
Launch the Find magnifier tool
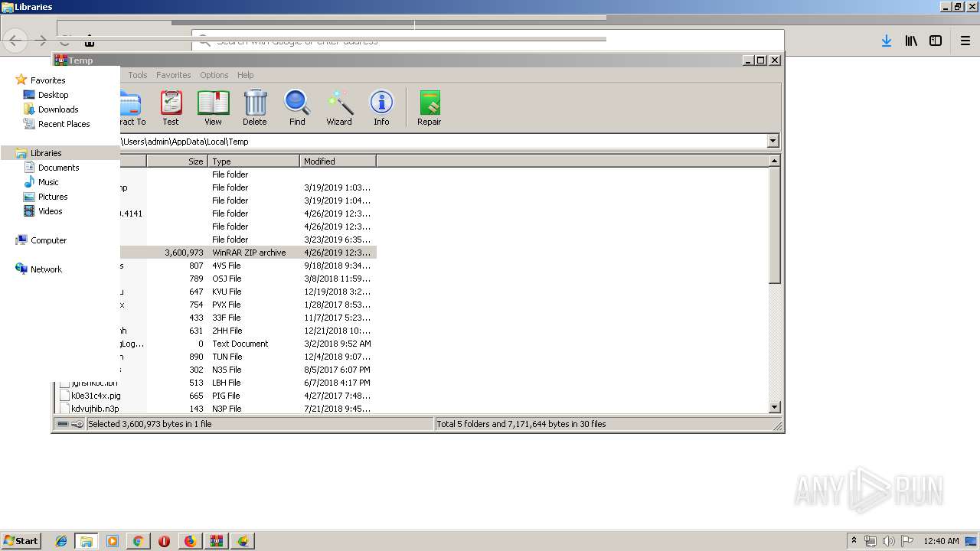click(x=297, y=108)
